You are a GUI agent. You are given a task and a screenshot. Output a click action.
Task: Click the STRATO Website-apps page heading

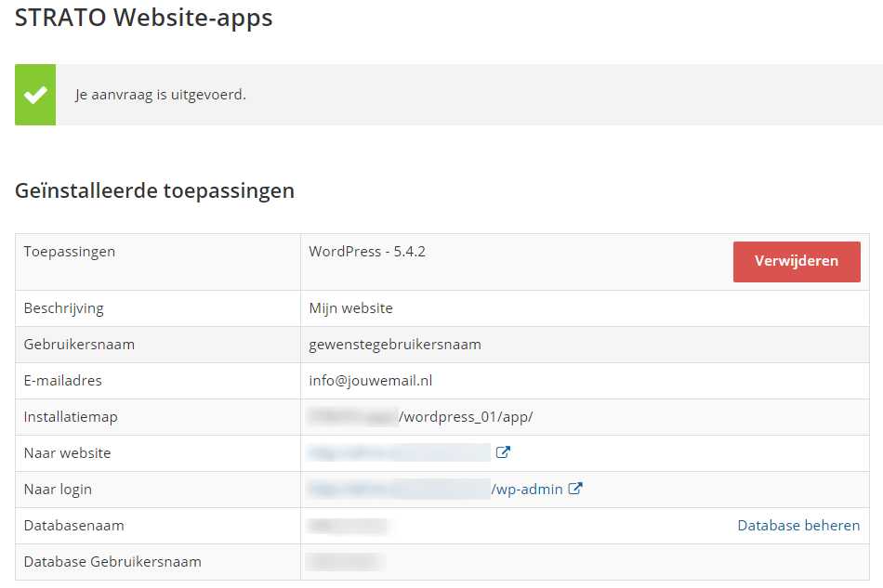coord(144,18)
